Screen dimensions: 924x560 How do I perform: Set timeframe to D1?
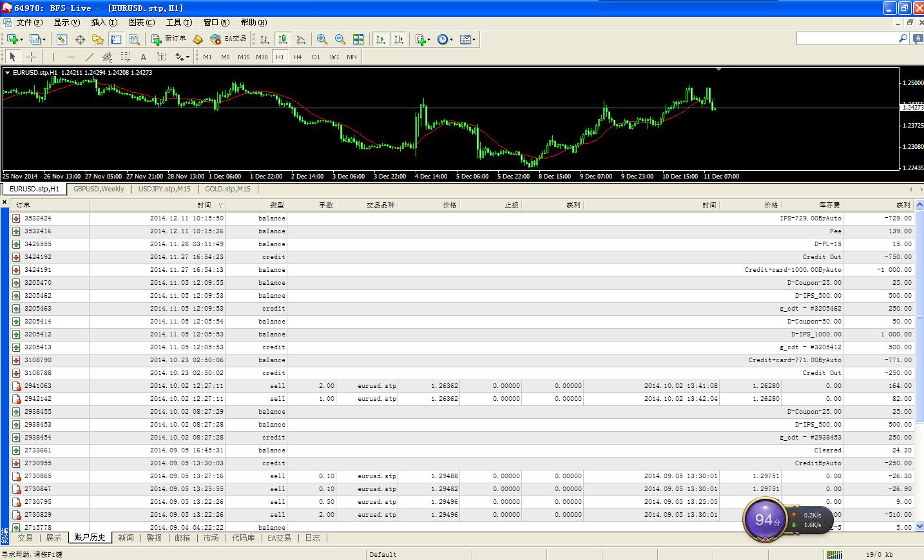tap(316, 57)
